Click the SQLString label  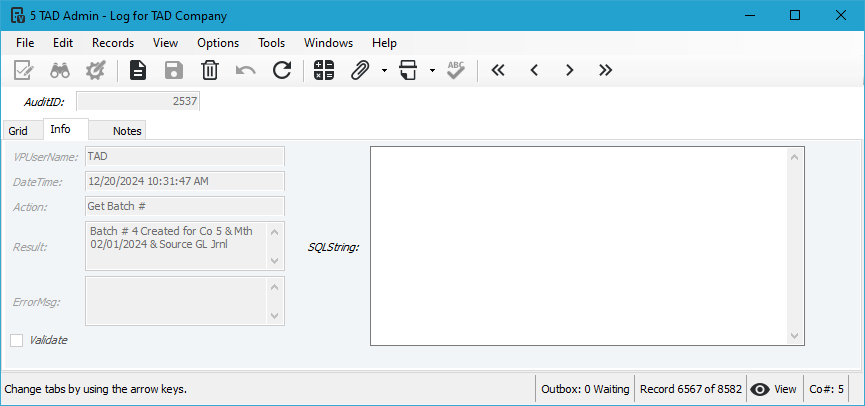[333, 247]
